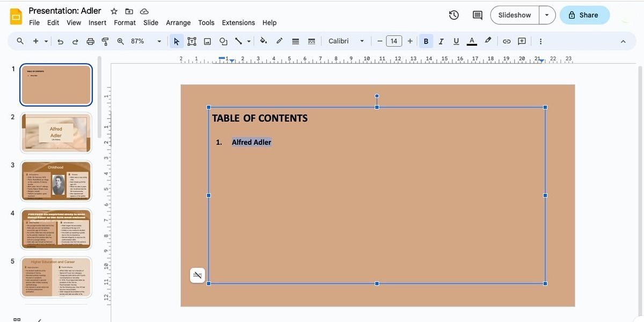This screenshot has height=322, width=644.
Task: Open the Fill color tool
Action: 263,41
